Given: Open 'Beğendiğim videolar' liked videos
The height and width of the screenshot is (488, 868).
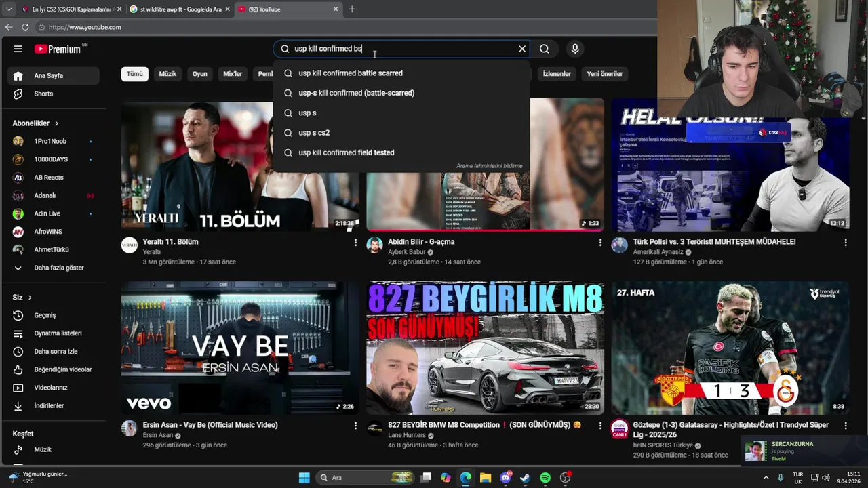Looking at the screenshot, I should pos(54,369).
